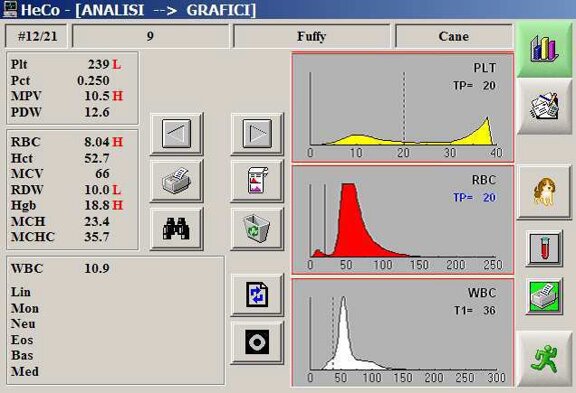Click the black circle target icon
This screenshot has width=576, height=393.
point(257,342)
